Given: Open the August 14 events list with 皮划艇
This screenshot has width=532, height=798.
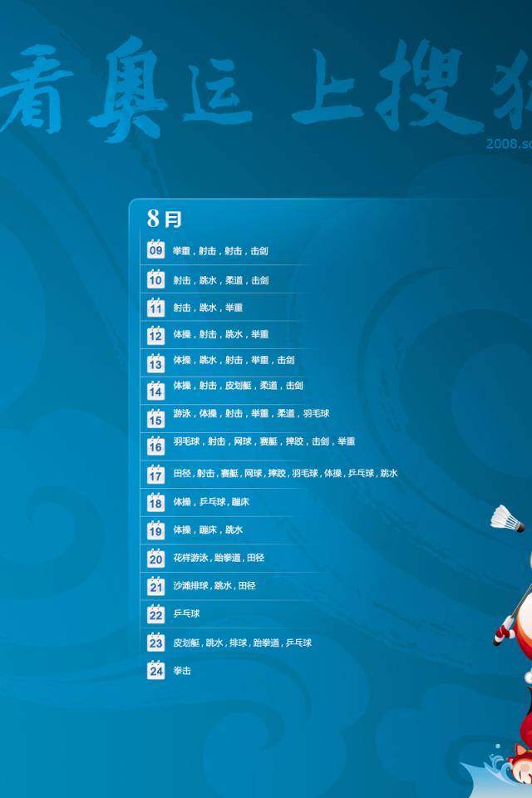Looking at the screenshot, I should pyautogui.click(x=238, y=386).
